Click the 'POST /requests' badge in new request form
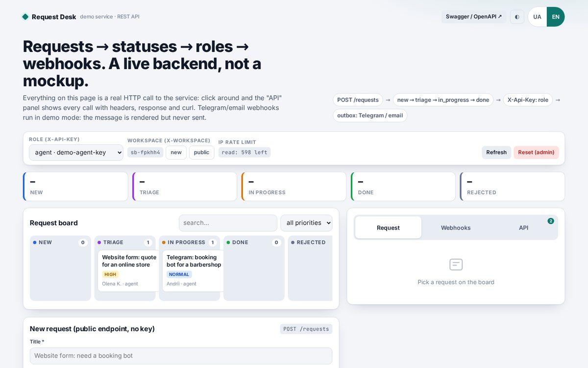588x368 pixels. (306, 329)
